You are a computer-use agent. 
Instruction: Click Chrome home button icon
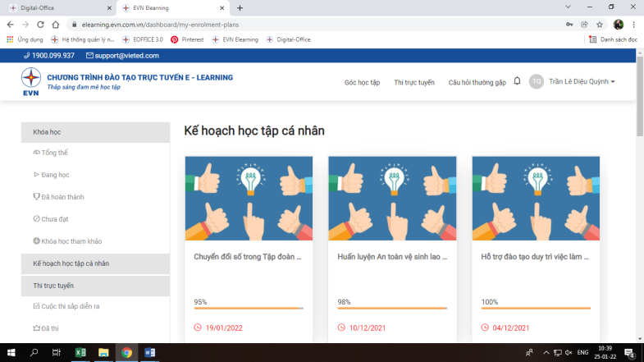pyautogui.click(x=55, y=25)
